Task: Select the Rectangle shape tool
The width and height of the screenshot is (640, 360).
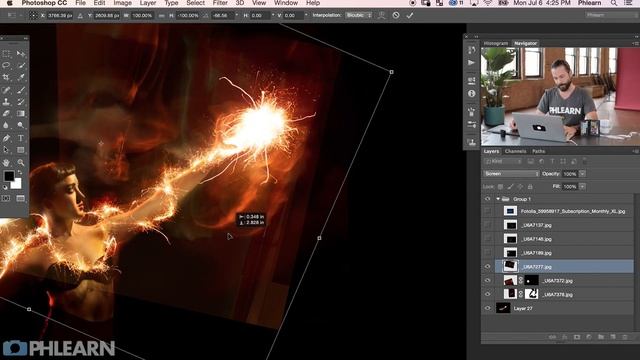Action: (x=21, y=150)
